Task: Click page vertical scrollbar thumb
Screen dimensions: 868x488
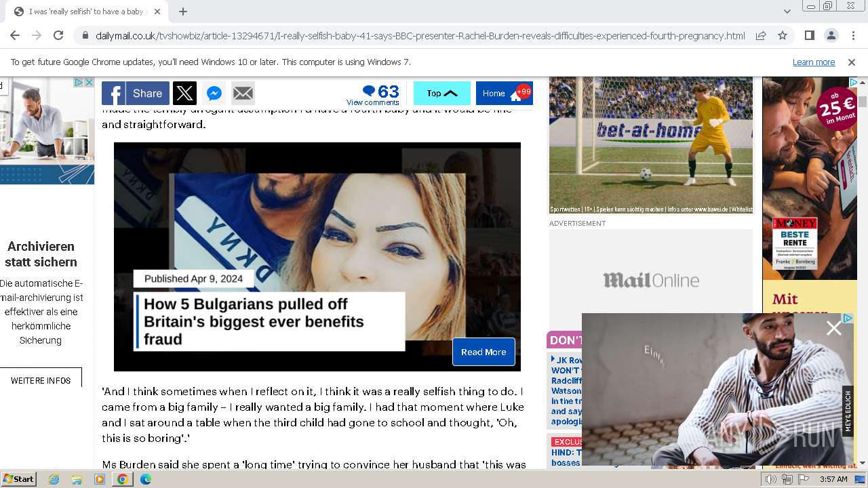Action: point(863,102)
